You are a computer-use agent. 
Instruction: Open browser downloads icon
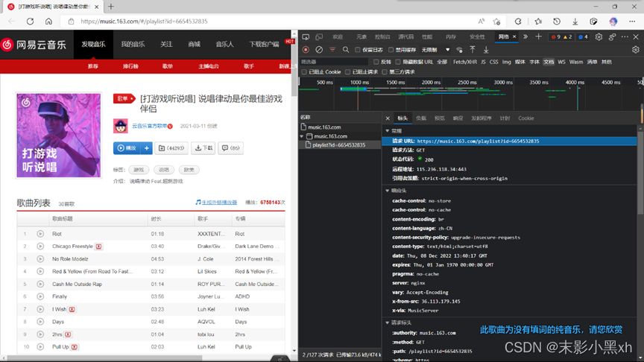coord(575,22)
